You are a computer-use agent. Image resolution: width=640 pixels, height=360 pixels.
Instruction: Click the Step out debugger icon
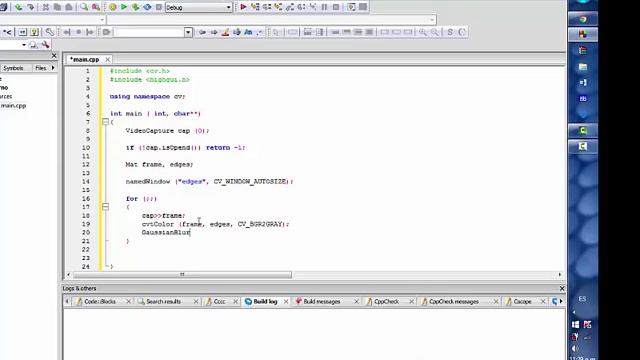point(290,7)
